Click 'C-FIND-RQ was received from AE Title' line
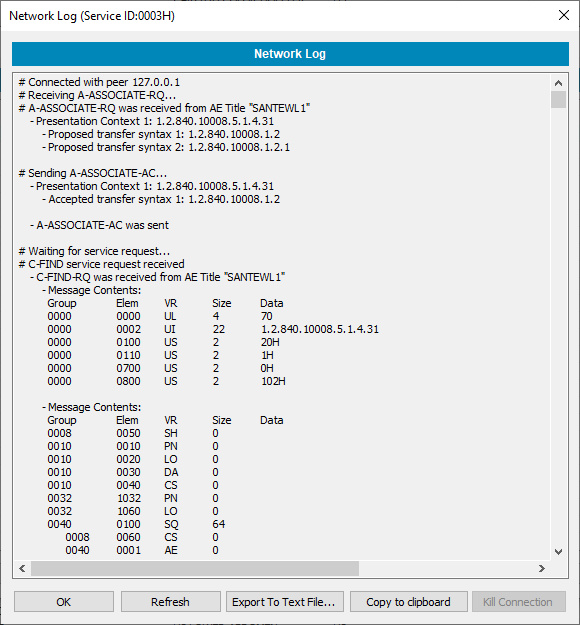 click(158, 277)
